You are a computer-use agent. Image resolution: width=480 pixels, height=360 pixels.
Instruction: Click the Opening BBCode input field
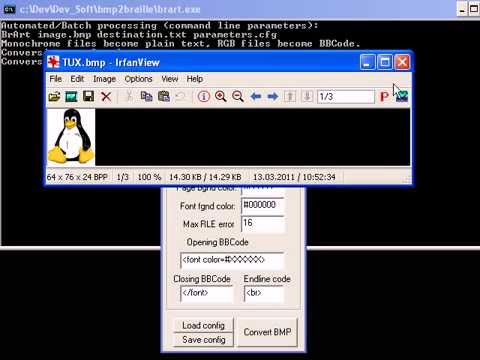coord(232,260)
